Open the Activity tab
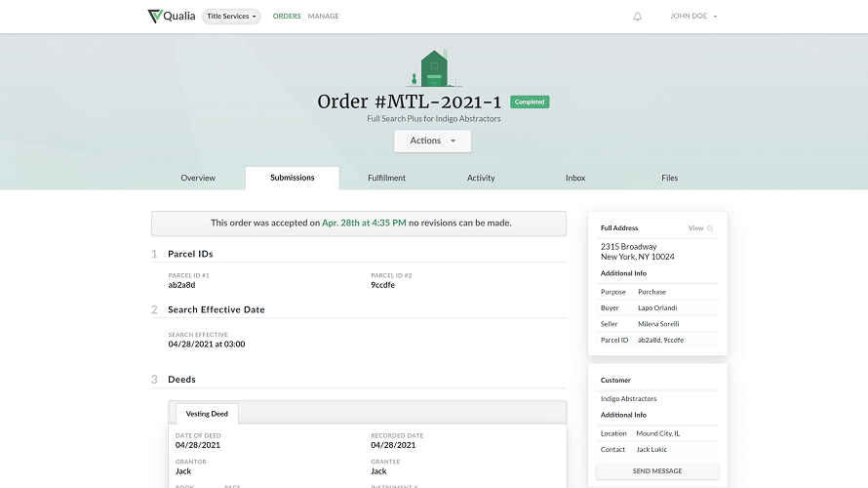The width and height of the screenshot is (868, 488). (x=481, y=178)
